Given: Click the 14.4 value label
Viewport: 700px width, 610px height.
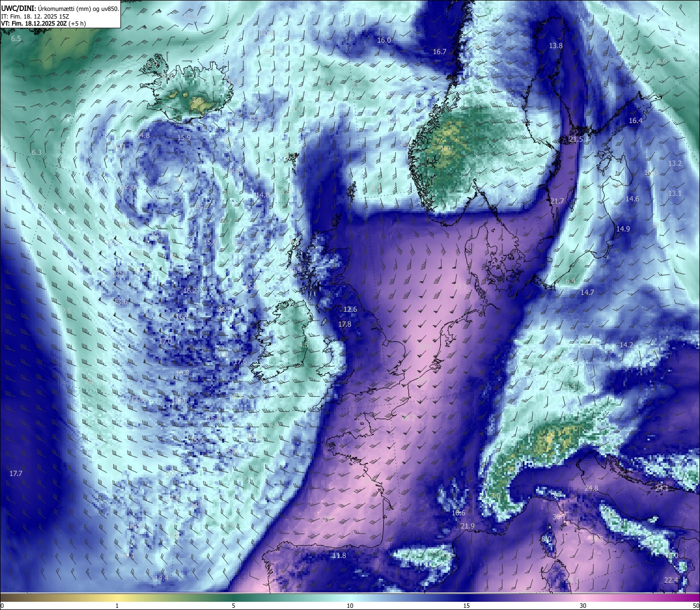Looking at the screenshot, I should 161,578.
